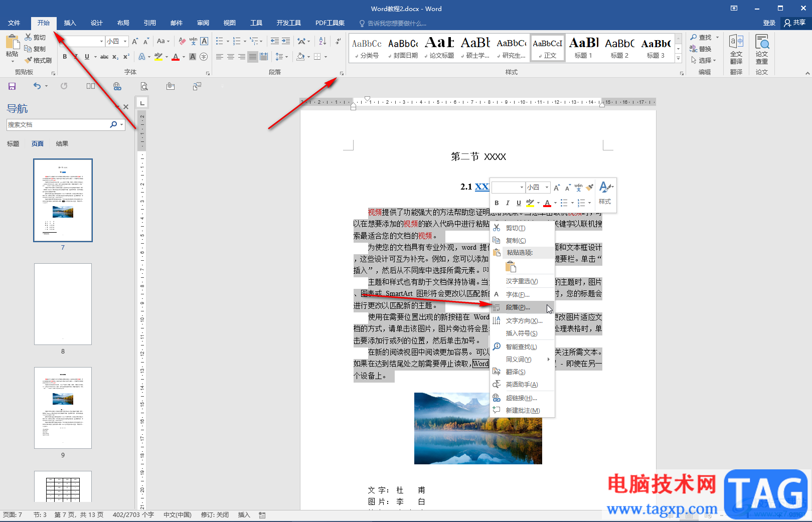Expand line spacing dropdown in ribbon
812x522 pixels.
pyautogui.click(x=286, y=57)
